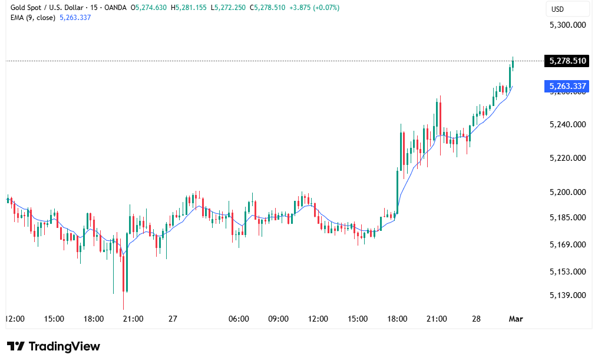598x364 pixels.
Task: Click the 5,139.000 price axis label
Action: [x=567, y=295]
